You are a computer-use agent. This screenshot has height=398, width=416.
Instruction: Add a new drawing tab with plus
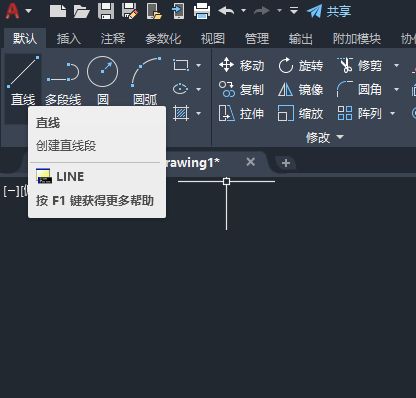coord(286,163)
